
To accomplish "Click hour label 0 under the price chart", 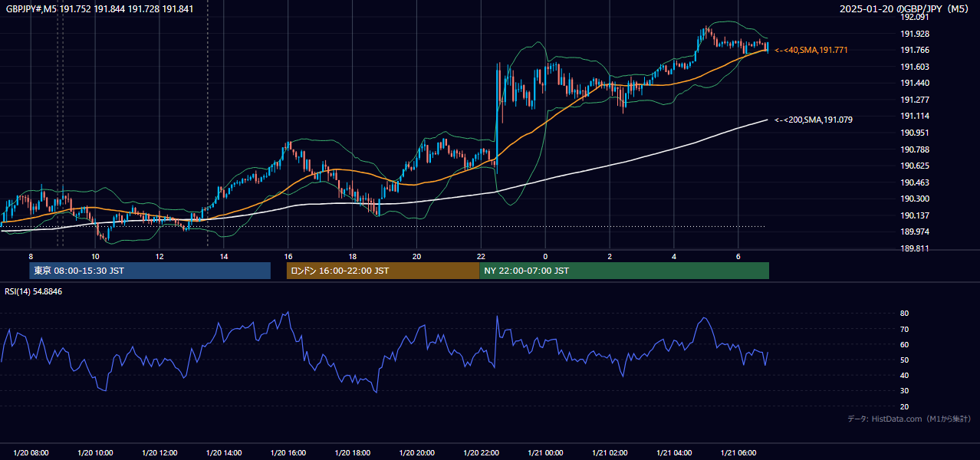I will [x=545, y=256].
